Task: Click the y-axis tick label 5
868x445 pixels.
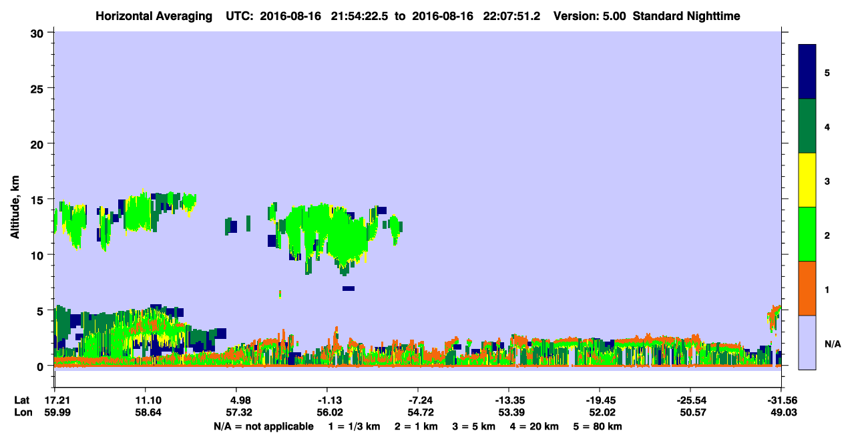Action: pos(41,310)
